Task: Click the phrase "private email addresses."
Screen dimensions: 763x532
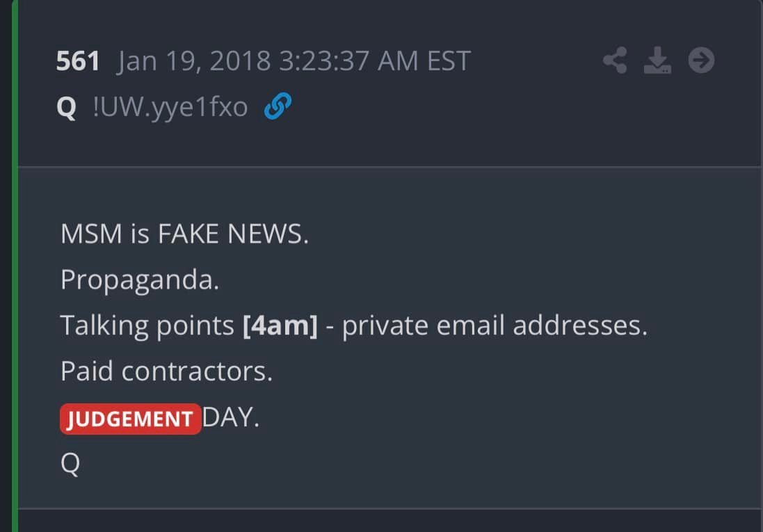Action: tap(495, 325)
